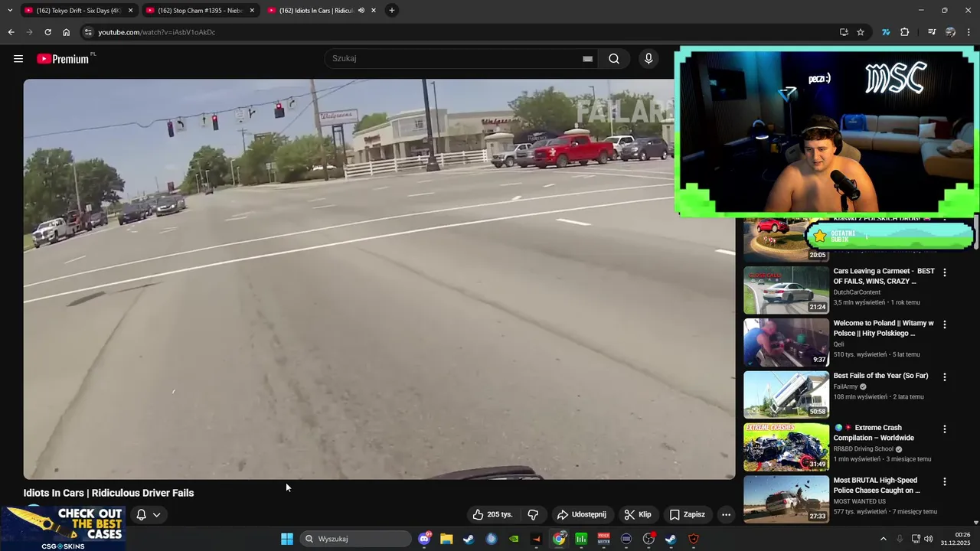Open Best Fails of the Year thumbnail
The image size is (980, 551).
[786, 395]
